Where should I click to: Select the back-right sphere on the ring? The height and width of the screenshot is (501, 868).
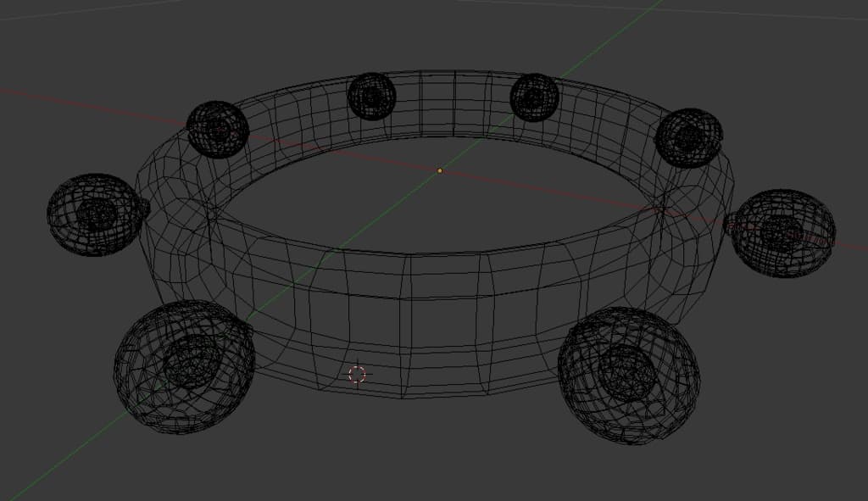(688, 137)
